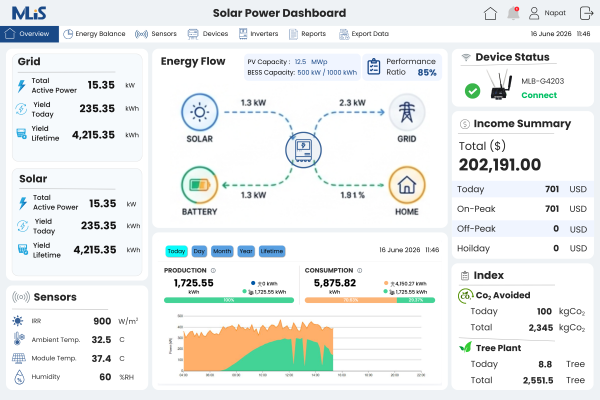Screen dimensions: 600x400
Task: Open the Energy Balance tab
Action: (x=94, y=34)
